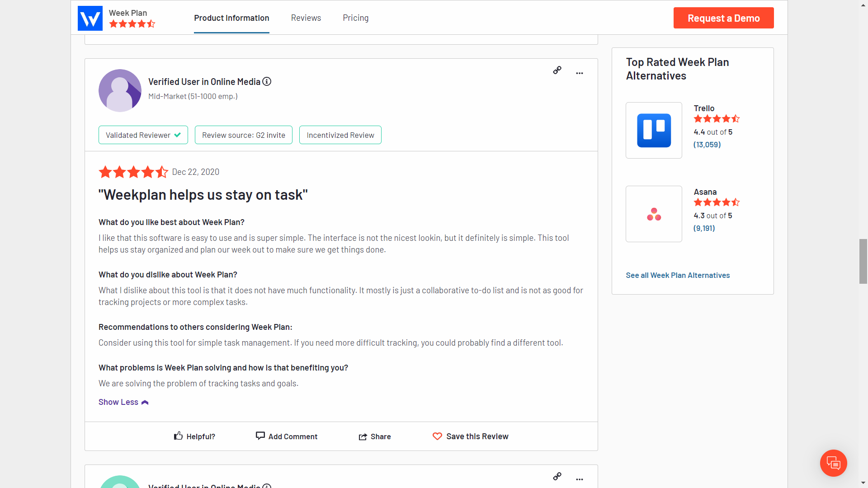Viewport: 868px width, 488px height.
Task: Click the Week Plan logo icon
Action: click(90, 18)
